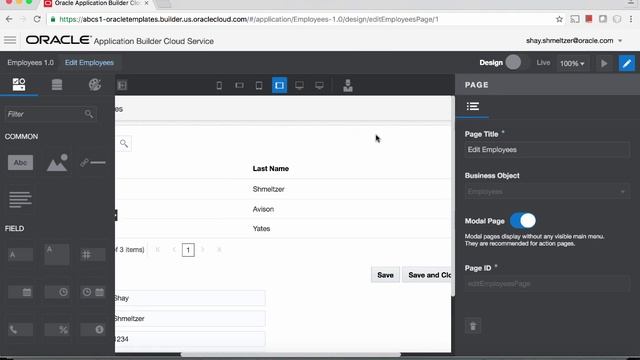Click the Save button
The image size is (640, 360).
[x=385, y=275]
